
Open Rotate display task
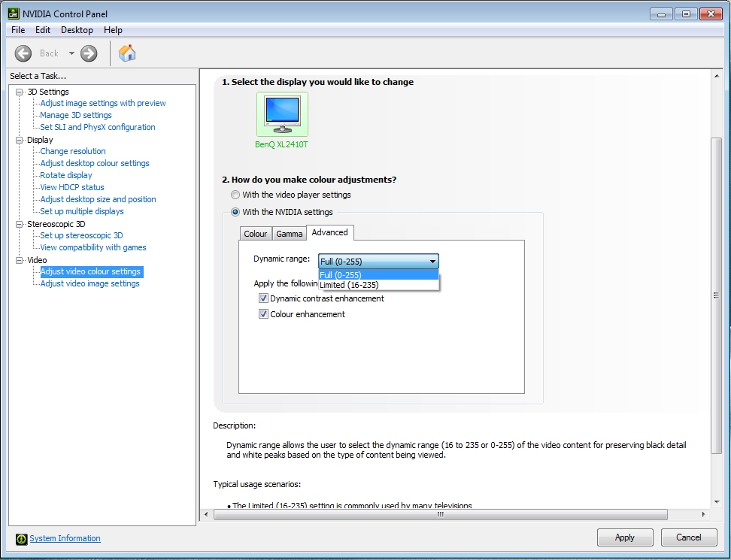tap(66, 175)
